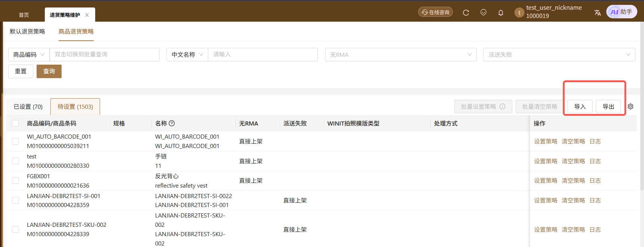Viewport: 644px width, 247px height.
Task: Open the 商品编码 field type dropdown
Action: pyautogui.click(x=29, y=55)
